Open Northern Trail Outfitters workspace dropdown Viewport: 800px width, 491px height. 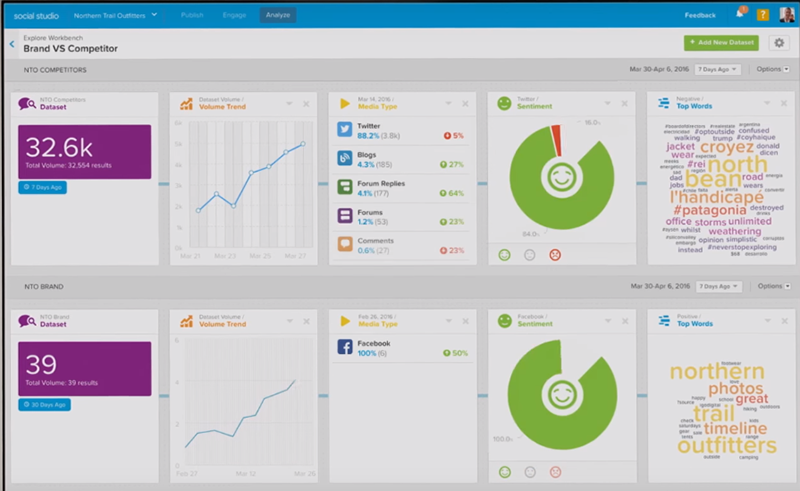click(115, 15)
